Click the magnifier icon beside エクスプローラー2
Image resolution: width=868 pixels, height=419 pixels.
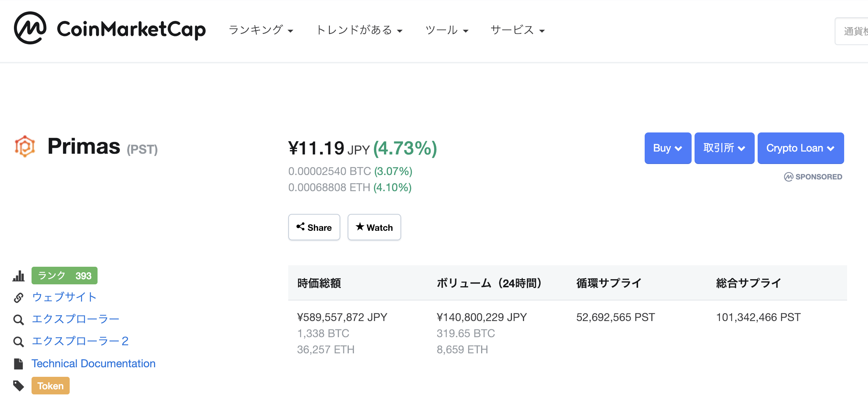[x=18, y=342]
